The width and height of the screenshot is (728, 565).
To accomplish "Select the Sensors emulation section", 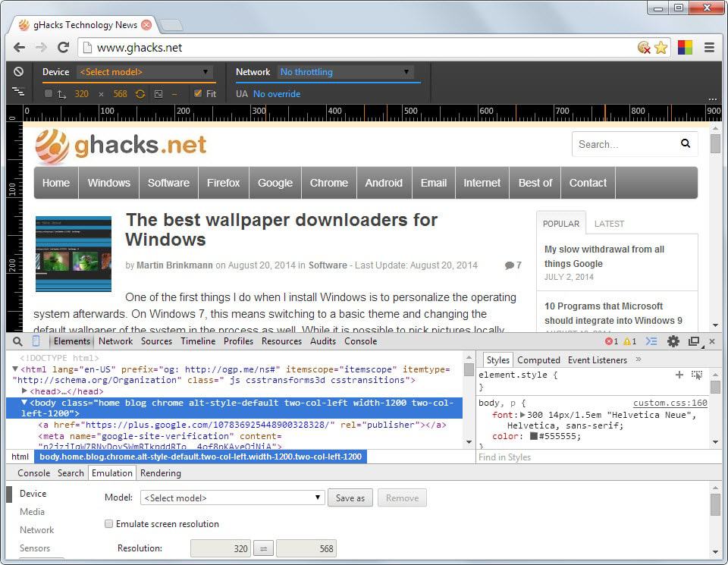I will click(35, 548).
